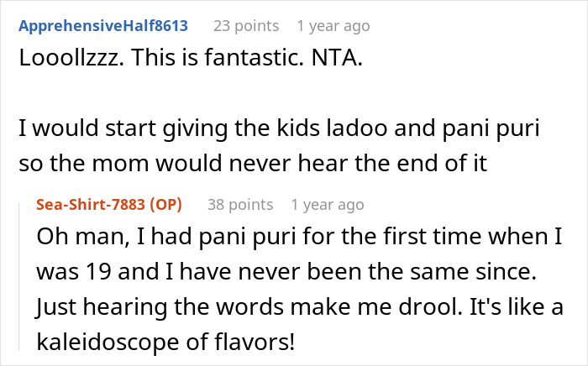The width and height of the screenshot is (588, 366).
Task: Open Sea-Shirt-7883's user profile
Action: coord(91,205)
